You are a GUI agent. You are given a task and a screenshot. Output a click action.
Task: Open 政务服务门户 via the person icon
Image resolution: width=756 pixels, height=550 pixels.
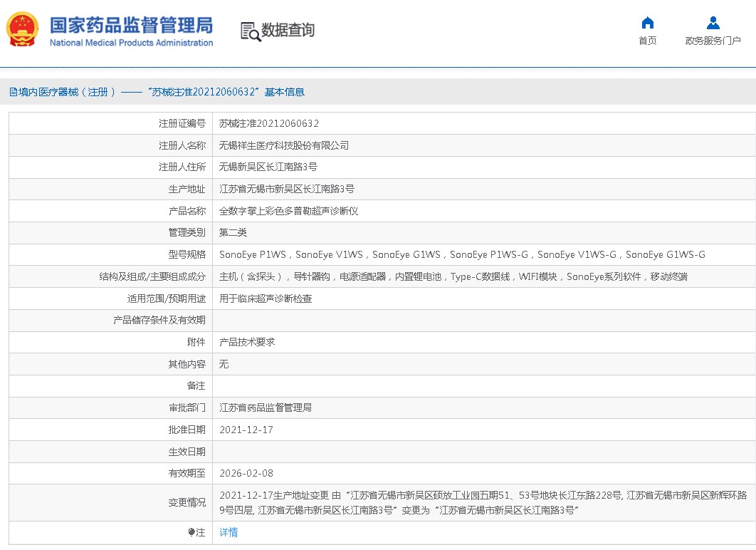pos(713,23)
